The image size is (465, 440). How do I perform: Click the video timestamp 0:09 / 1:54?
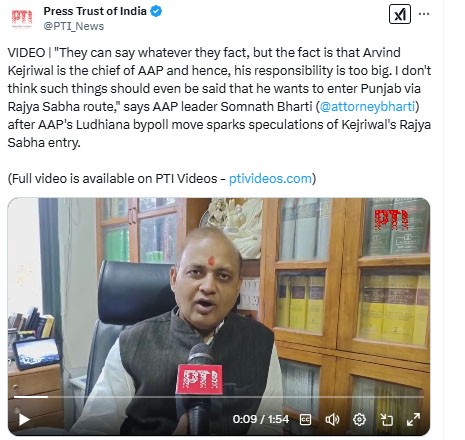click(x=261, y=419)
